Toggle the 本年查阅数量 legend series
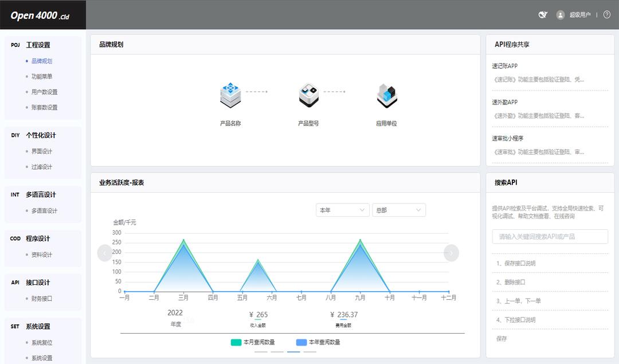This screenshot has height=364, width=619. tap(318, 342)
